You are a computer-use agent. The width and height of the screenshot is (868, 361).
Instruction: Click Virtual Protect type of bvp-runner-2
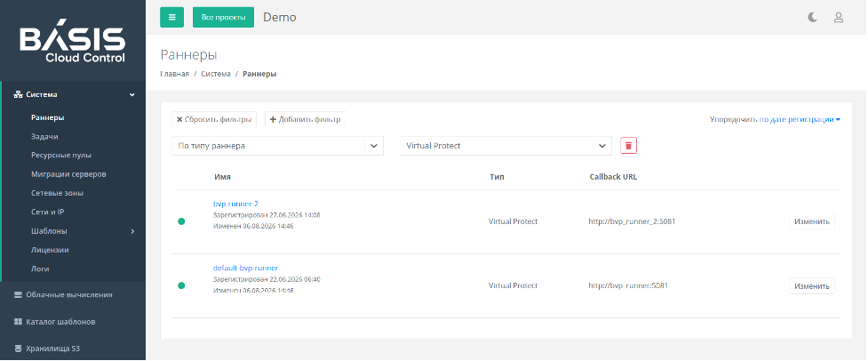click(514, 221)
